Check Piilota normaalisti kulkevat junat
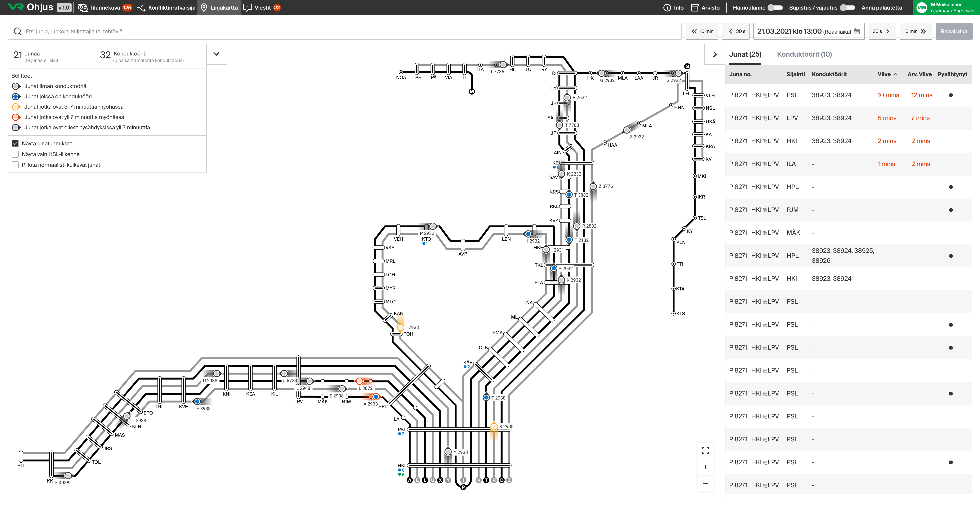 [15, 165]
